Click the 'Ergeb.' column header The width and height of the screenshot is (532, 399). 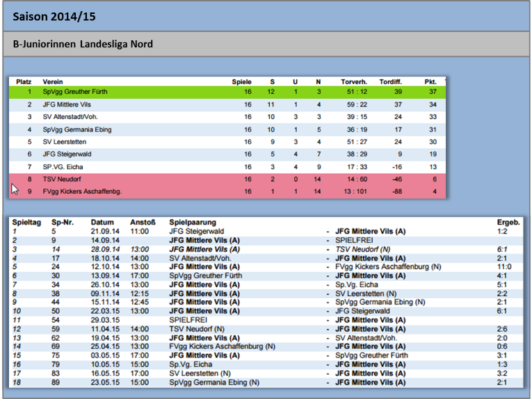(x=508, y=222)
